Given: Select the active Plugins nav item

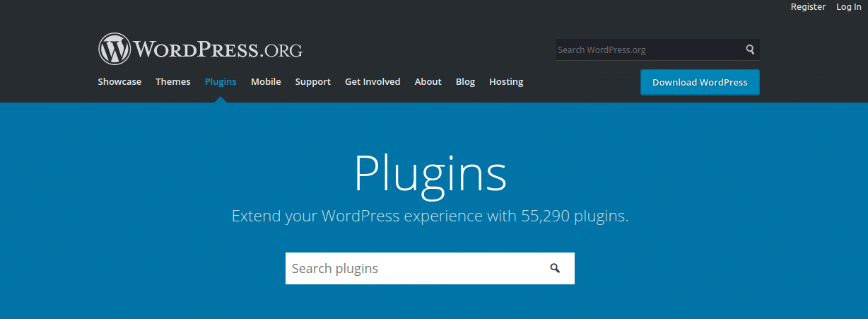Looking at the screenshot, I should point(221,82).
